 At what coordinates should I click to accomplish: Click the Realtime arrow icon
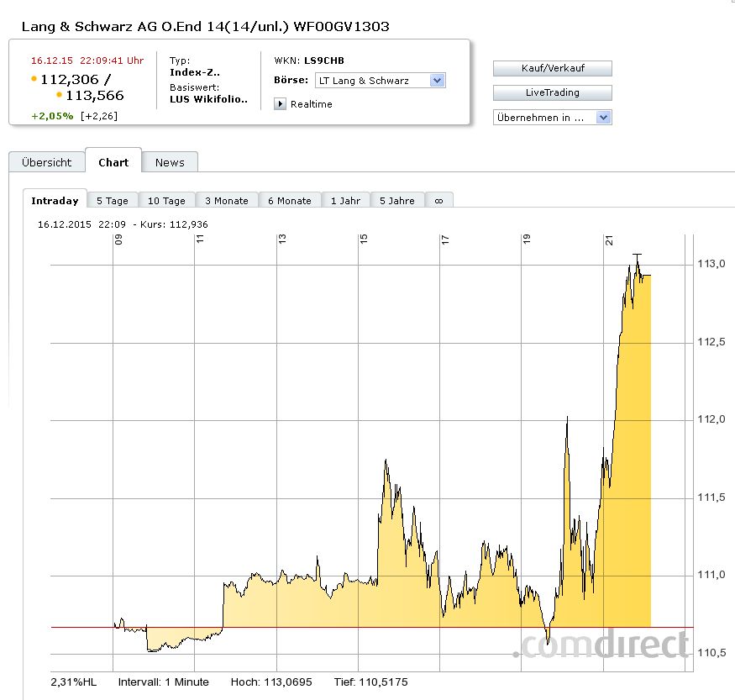point(281,104)
